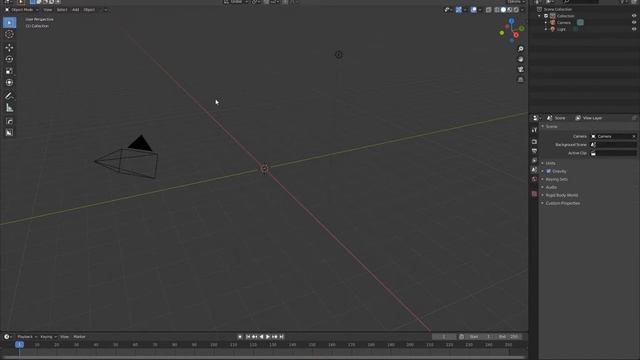This screenshot has width=640, height=360.
Task: Jump to the timeline start frame button
Action: pos(248,337)
